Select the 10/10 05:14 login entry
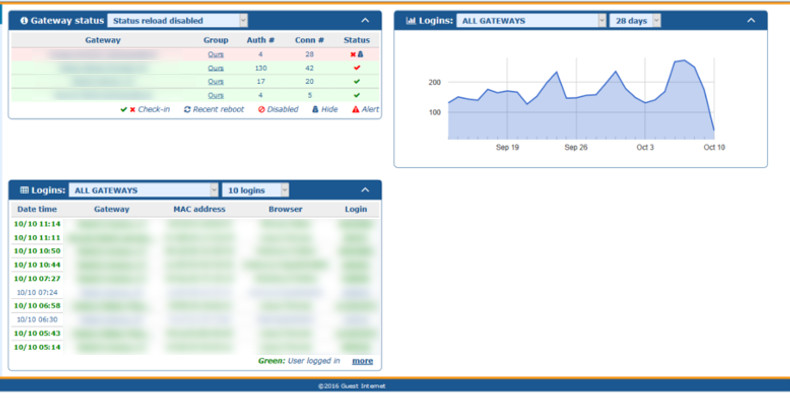Screen dimensions: 790x406 pos(37,347)
